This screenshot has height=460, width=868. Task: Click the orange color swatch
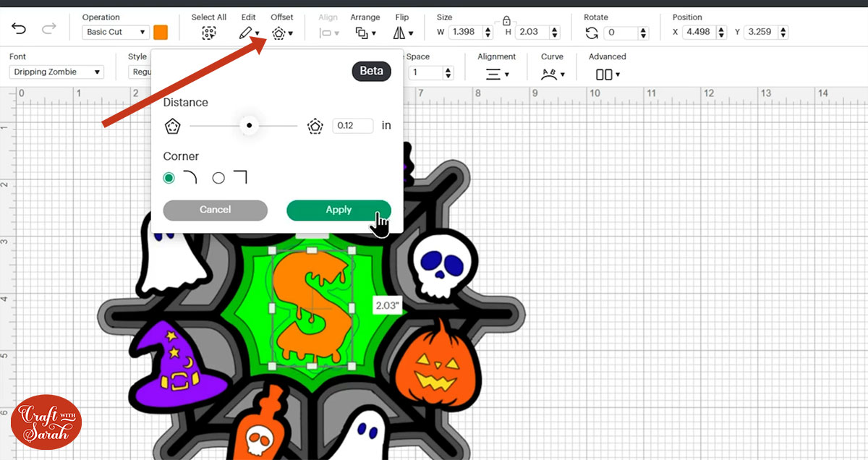[161, 32]
